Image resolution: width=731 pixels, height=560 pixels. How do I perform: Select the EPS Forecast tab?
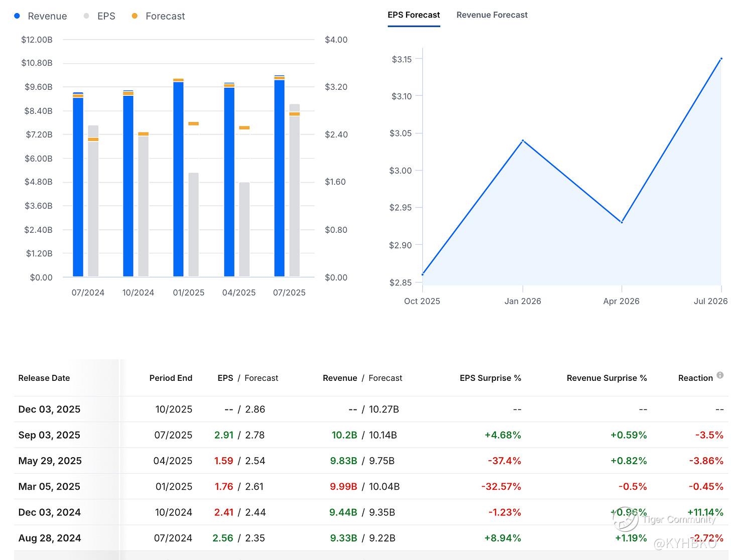coord(414,15)
